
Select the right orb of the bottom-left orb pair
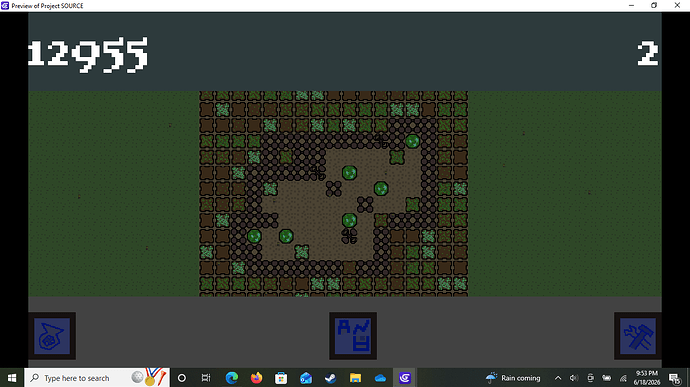tap(286, 236)
